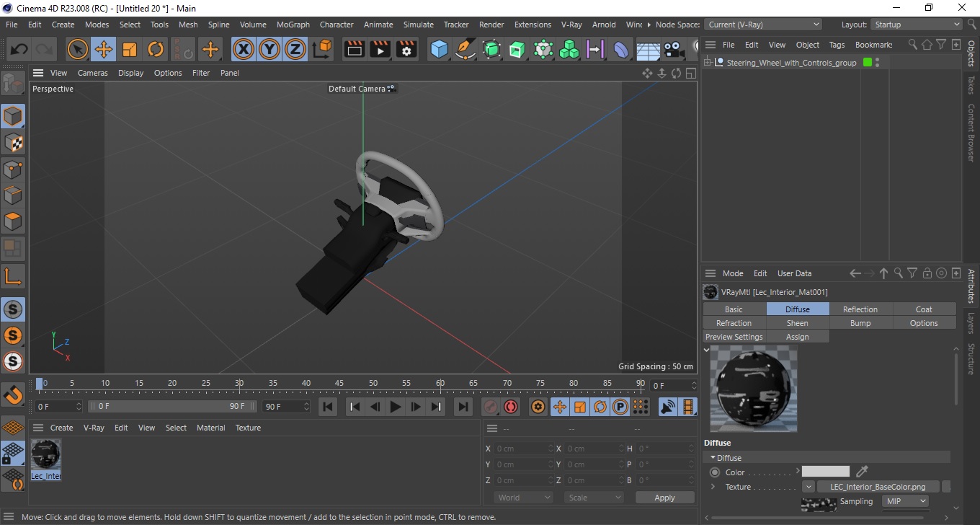Viewport: 980px width, 525px height.
Task: Toggle viewport solo off button
Action: tap(13, 309)
